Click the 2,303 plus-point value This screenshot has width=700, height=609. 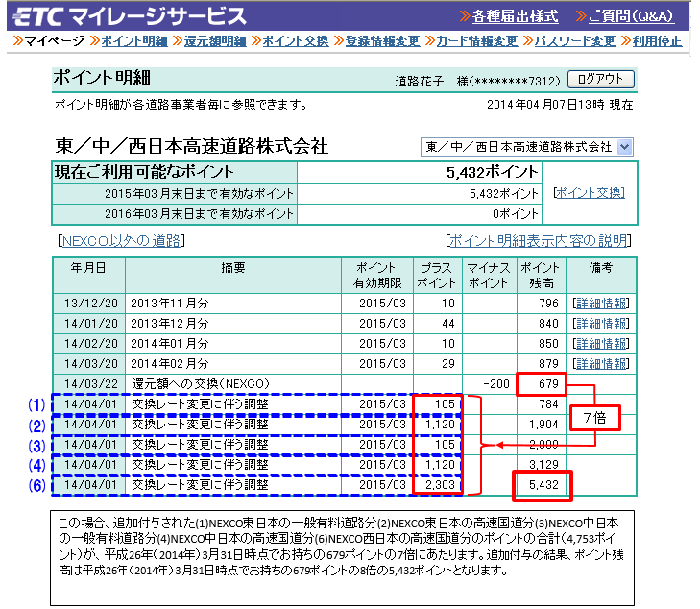(x=440, y=485)
